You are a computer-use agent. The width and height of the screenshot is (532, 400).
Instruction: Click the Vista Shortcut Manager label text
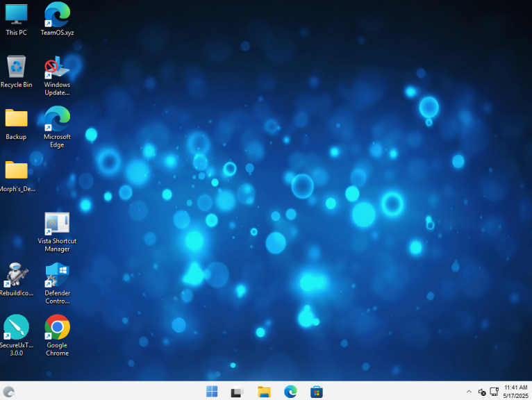coord(57,245)
